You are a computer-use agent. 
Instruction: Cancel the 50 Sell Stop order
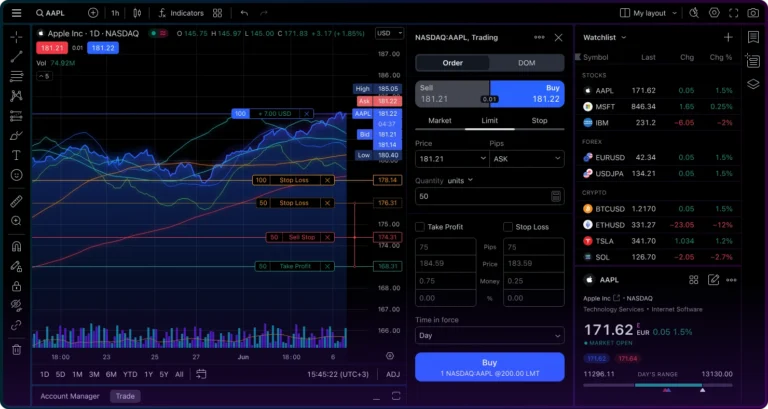click(328, 238)
